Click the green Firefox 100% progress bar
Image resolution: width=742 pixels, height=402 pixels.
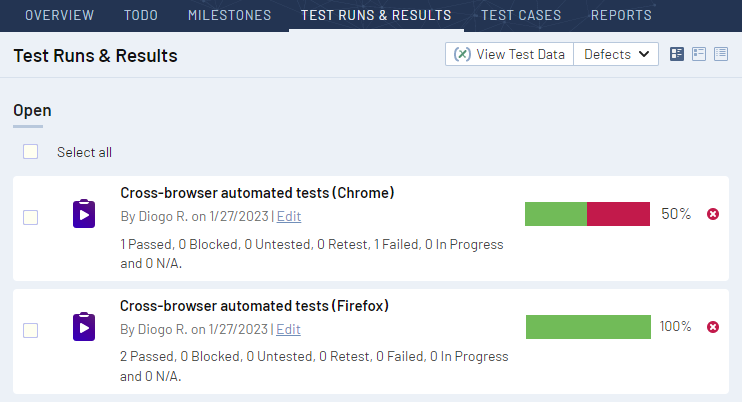click(x=588, y=327)
